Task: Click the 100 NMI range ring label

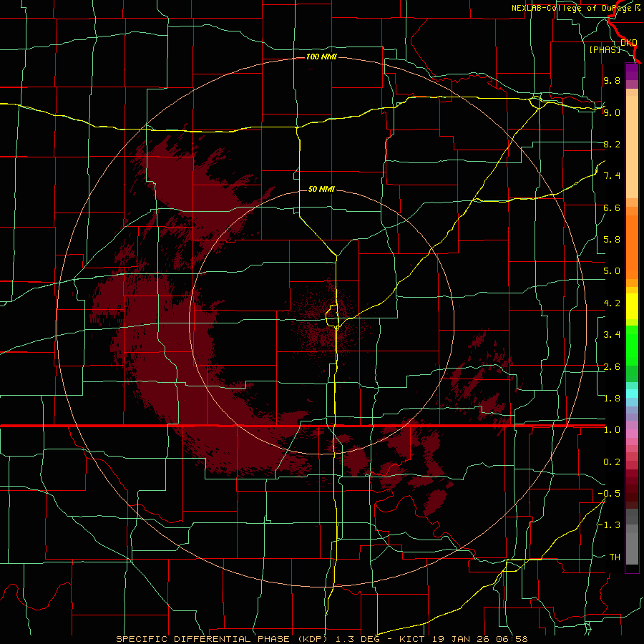Action: pyautogui.click(x=321, y=57)
